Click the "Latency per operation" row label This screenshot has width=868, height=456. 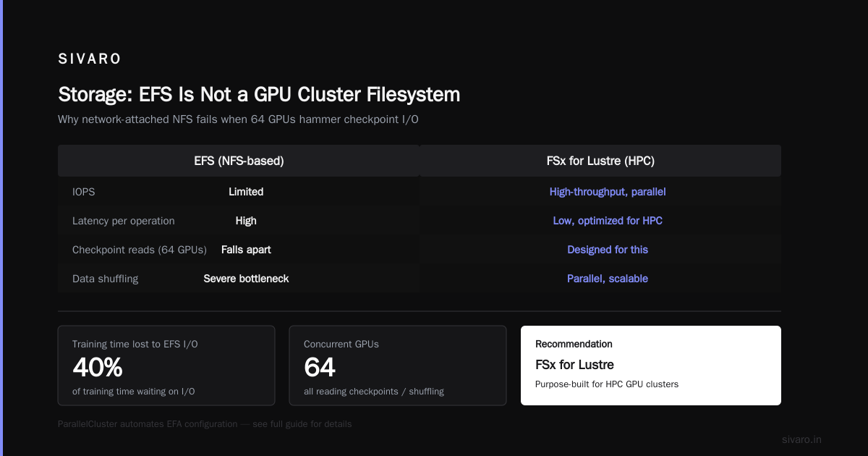pyautogui.click(x=124, y=221)
